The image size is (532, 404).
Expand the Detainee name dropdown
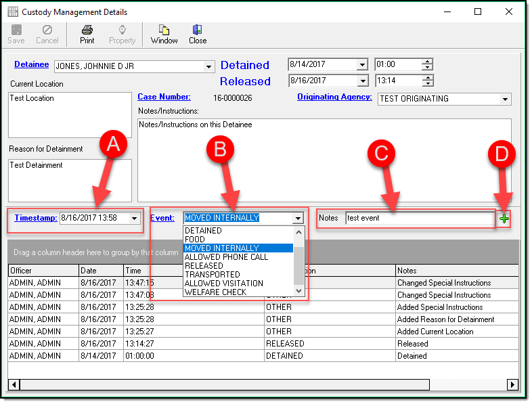tap(208, 66)
